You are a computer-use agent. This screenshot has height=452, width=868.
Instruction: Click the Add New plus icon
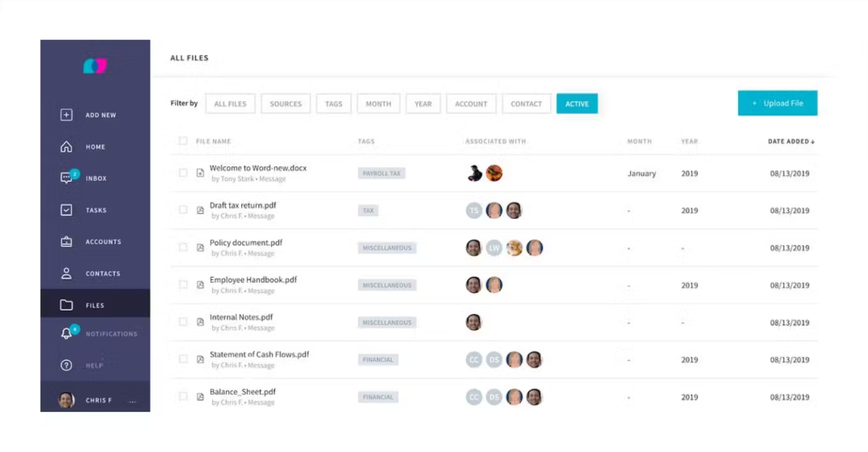(x=67, y=115)
